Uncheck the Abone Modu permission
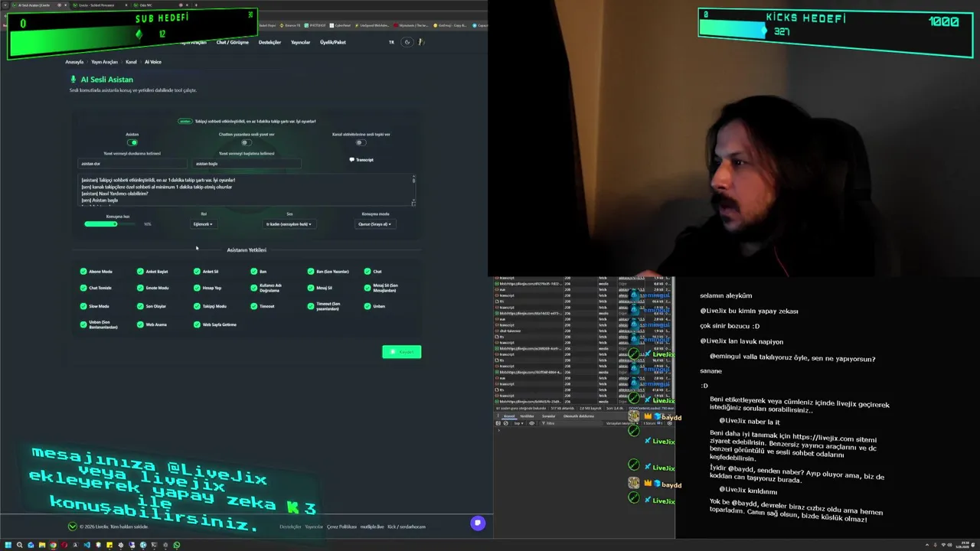 coord(83,272)
